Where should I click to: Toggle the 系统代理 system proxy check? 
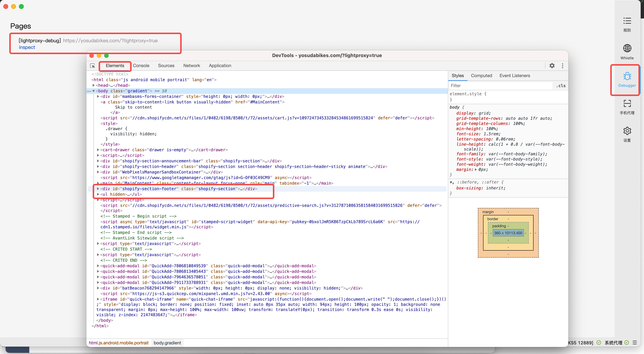click(627, 343)
